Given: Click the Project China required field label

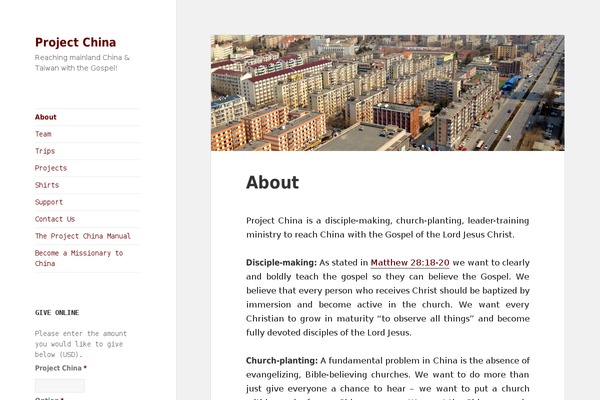Looking at the screenshot, I should [60, 368].
